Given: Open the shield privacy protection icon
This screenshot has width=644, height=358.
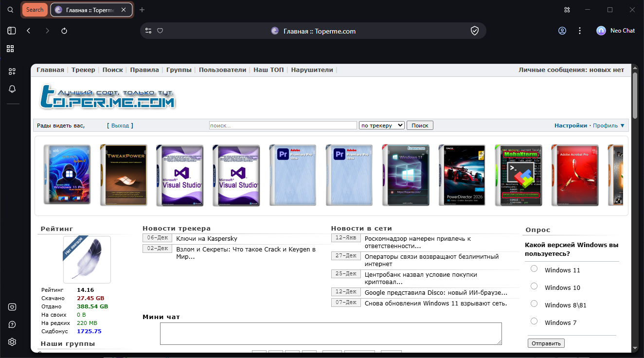Looking at the screenshot, I should pos(475,31).
